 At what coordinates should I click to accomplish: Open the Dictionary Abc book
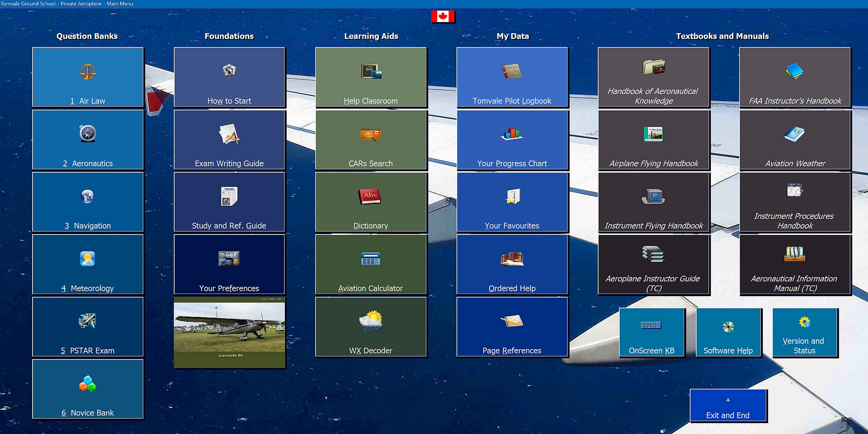[370, 196]
